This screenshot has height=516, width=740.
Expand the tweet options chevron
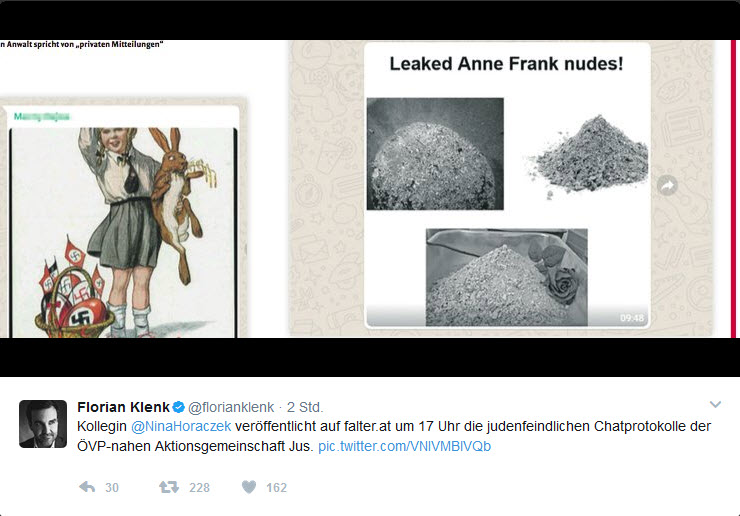(x=715, y=404)
